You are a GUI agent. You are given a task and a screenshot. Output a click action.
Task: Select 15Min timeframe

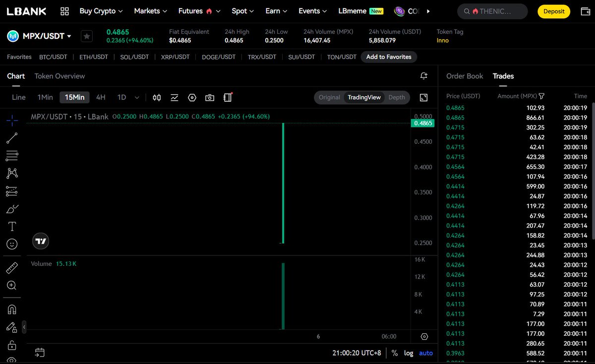click(x=75, y=97)
